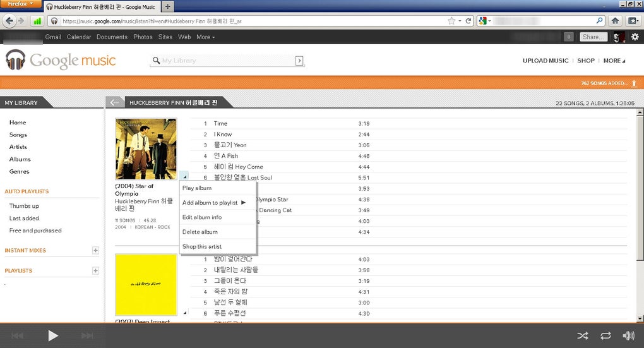This screenshot has height=348, width=644.
Task: Click the Play button in player bar
Action: [53, 335]
